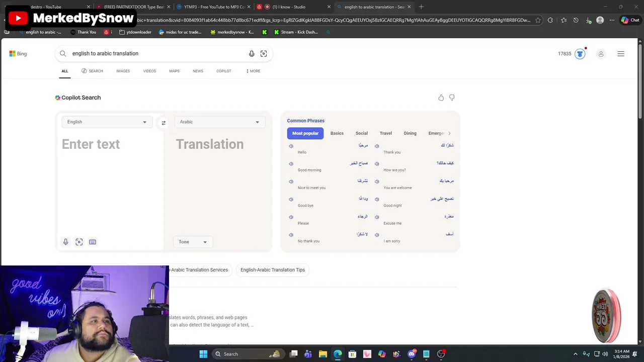Play audio for Nice to meet you
Screen dimensions: 644x362
pyautogui.click(x=291, y=182)
